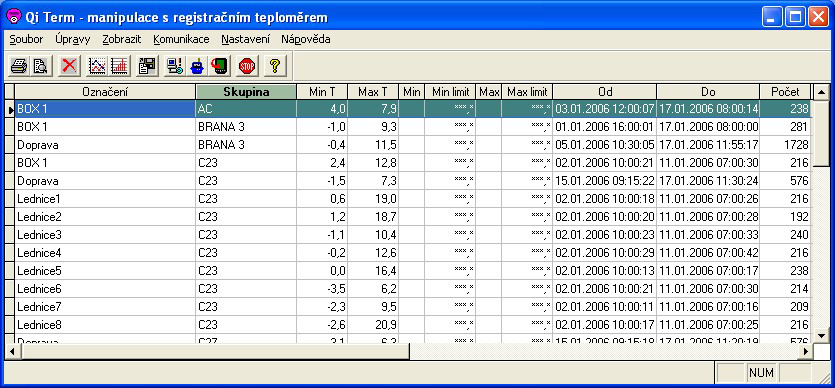Click the Od column header
Image resolution: width=835 pixels, height=388 pixels.
tap(604, 92)
